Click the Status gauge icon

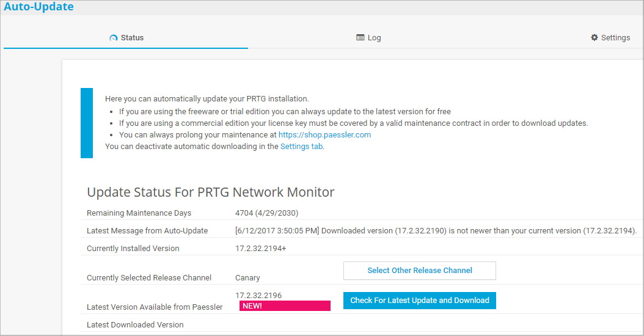click(113, 38)
